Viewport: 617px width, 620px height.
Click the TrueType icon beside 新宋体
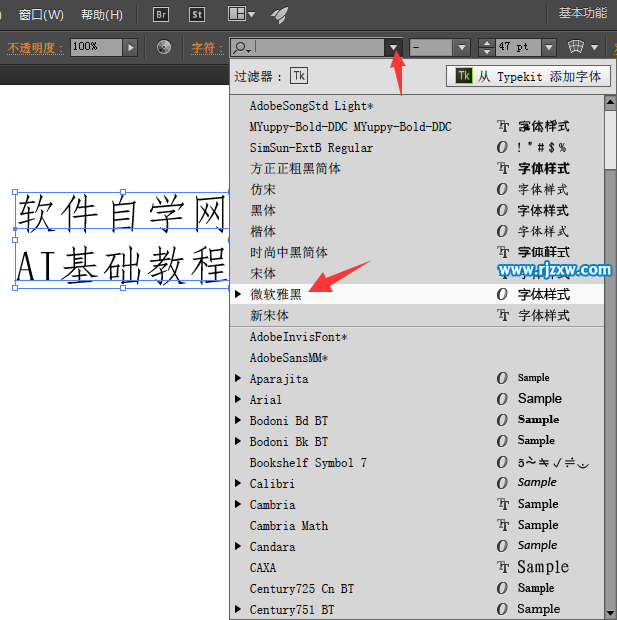click(x=503, y=315)
